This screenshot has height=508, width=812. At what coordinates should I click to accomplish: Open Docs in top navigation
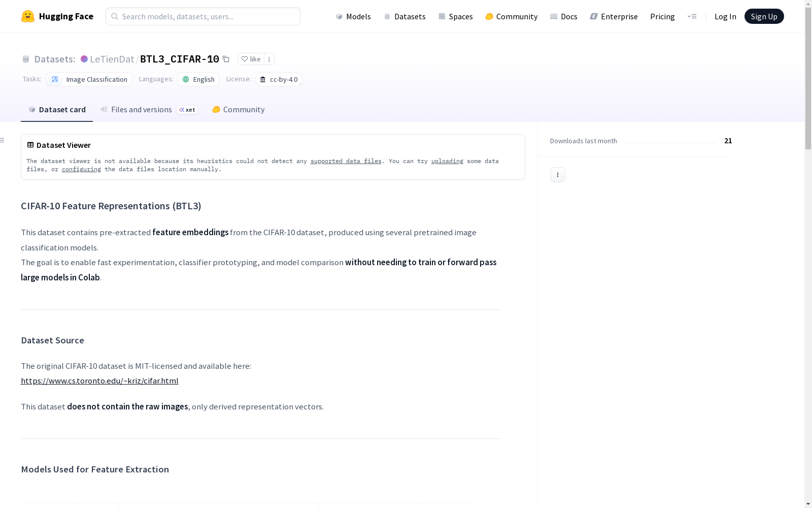tap(564, 16)
